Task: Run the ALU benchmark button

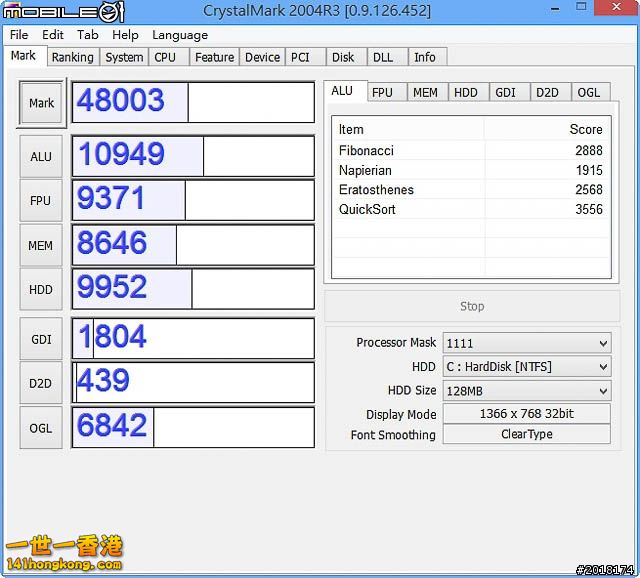Action: tap(41, 156)
